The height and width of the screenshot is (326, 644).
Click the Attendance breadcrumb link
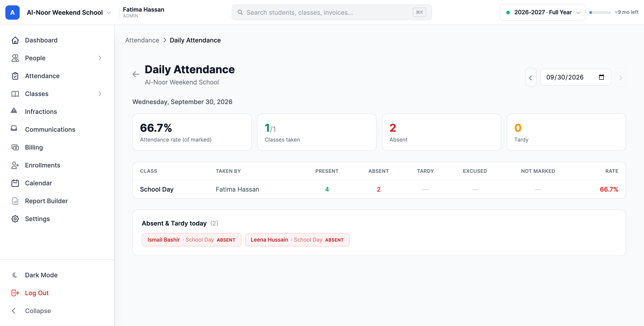coord(142,40)
